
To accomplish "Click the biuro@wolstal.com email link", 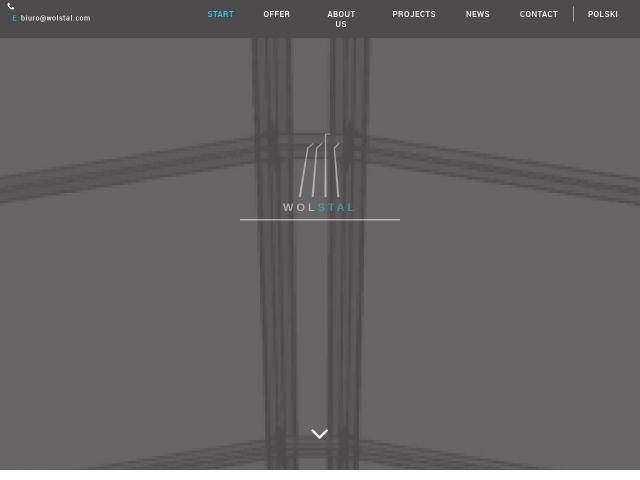I will click(56, 18).
